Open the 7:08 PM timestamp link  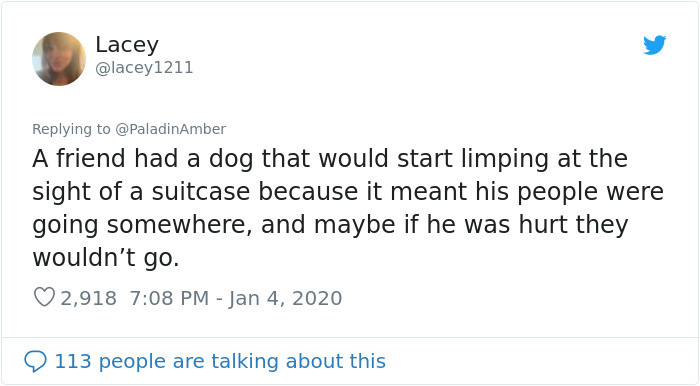169,298
